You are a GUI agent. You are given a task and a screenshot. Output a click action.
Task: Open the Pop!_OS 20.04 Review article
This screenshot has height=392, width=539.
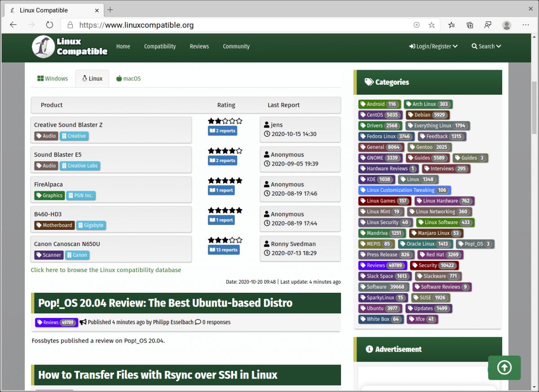point(165,303)
